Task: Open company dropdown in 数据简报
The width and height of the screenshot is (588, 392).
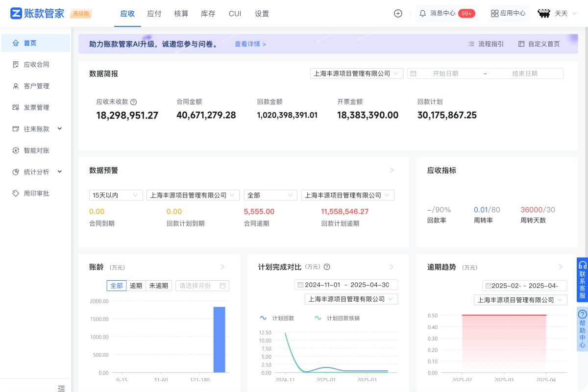Action: 356,73
